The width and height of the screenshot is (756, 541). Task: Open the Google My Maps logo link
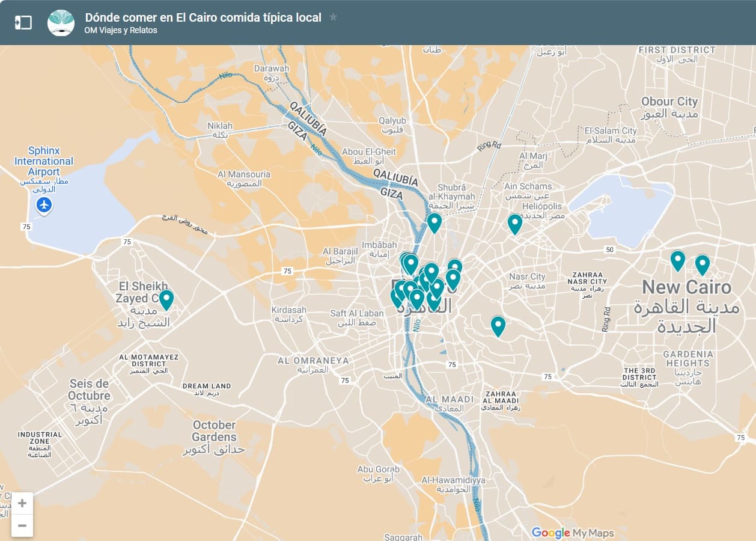[x=573, y=533]
